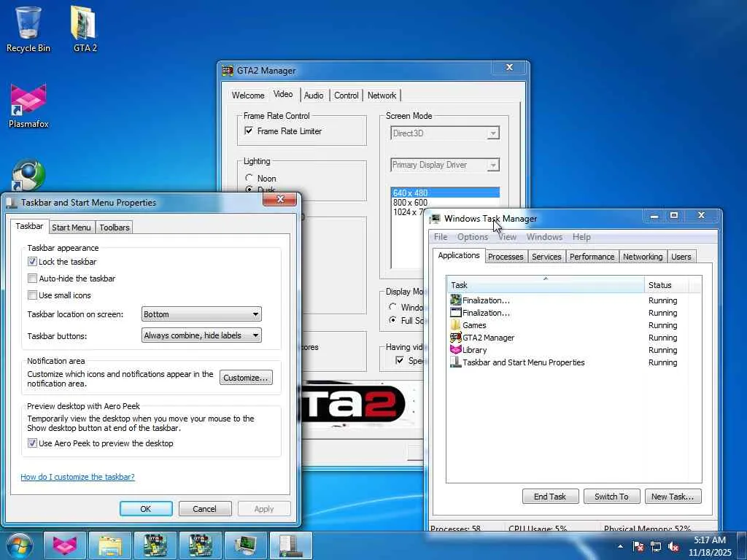Open the Action Center flag tray icon
The width and height of the screenshot is (747, 560).
pyautogui.click(x=638, y=546)
